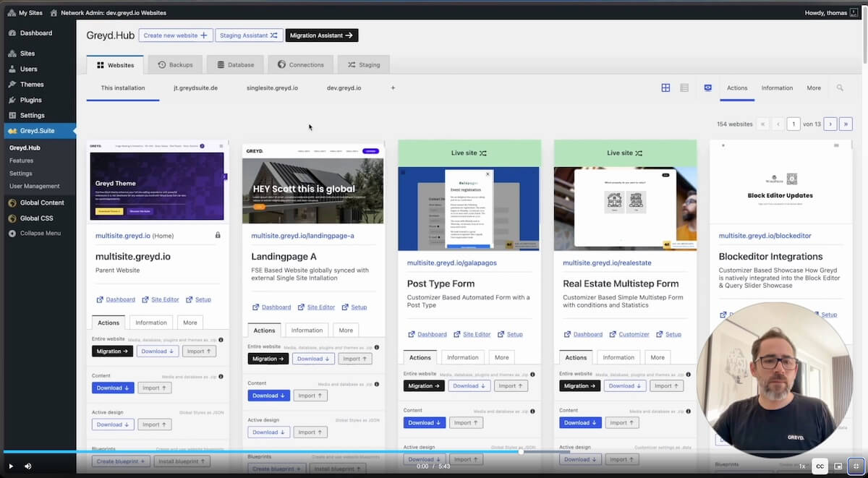The image size is (868, 478).
Task: Go to next page of websites
Action: [830, 124]
